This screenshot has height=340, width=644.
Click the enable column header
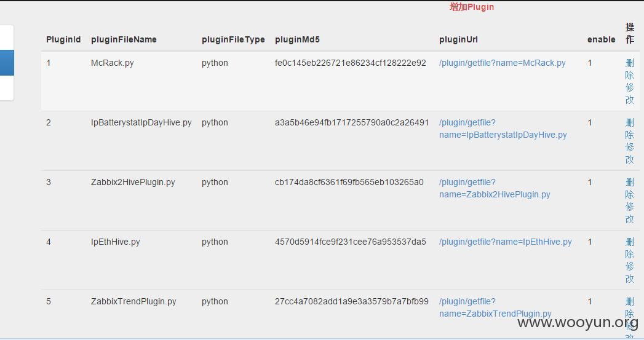602,39
